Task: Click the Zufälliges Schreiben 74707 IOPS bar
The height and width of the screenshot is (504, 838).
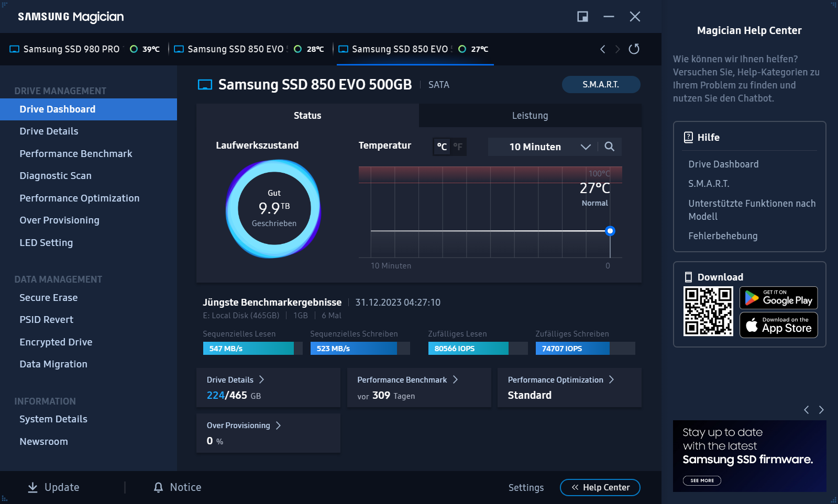Action: coord(585,349)
